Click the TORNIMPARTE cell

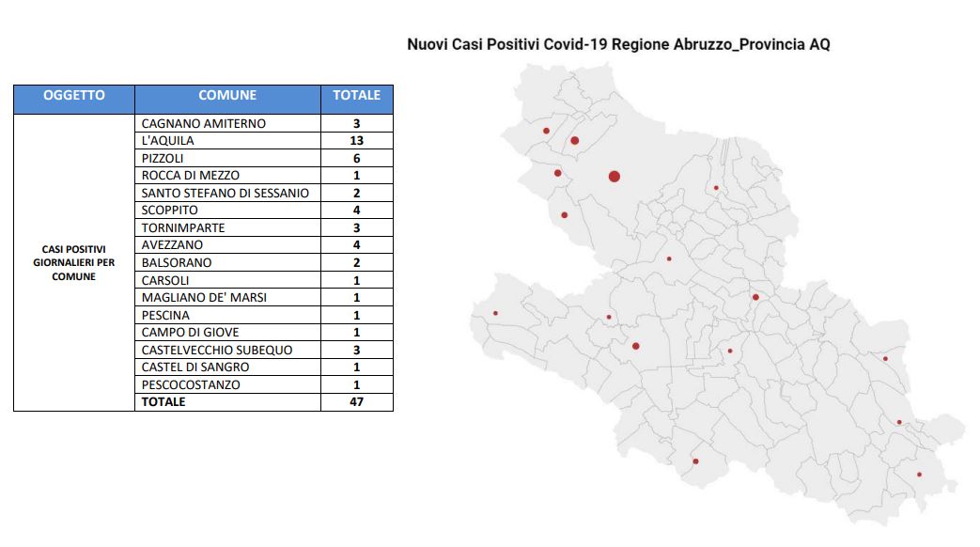[227, 227]
